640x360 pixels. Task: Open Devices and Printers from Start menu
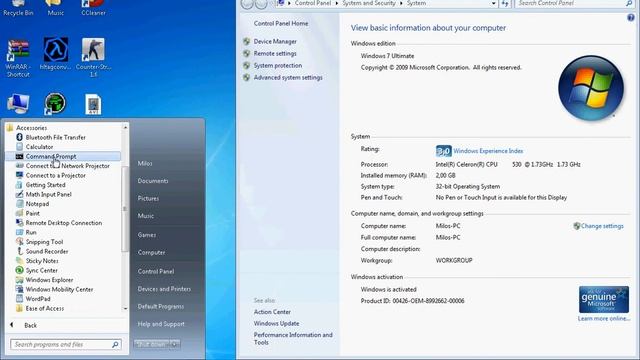pos(164,289)
